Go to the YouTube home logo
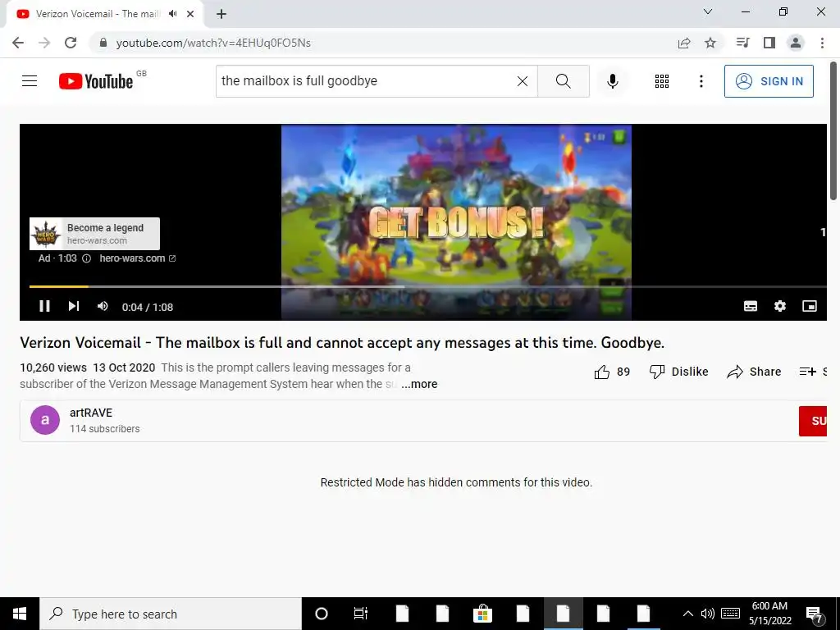This screenshot has width=840, height=630. [x=96, y=81]
